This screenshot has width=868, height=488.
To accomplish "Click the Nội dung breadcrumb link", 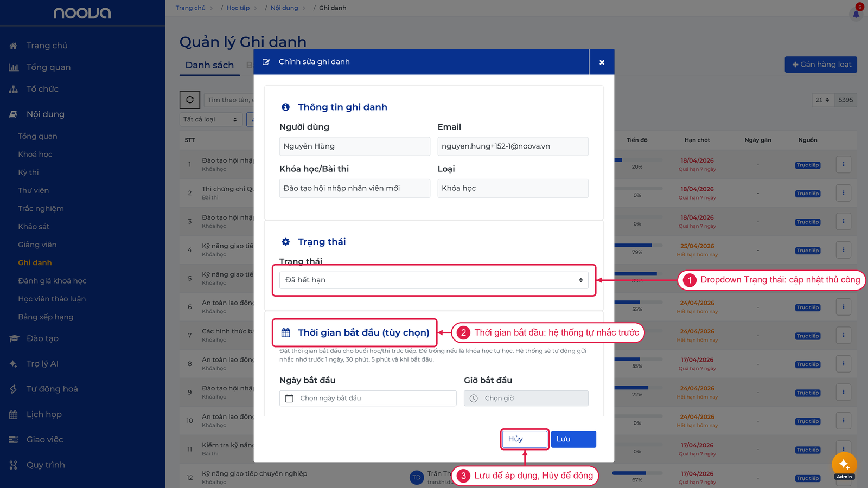I will click(284, 8).
